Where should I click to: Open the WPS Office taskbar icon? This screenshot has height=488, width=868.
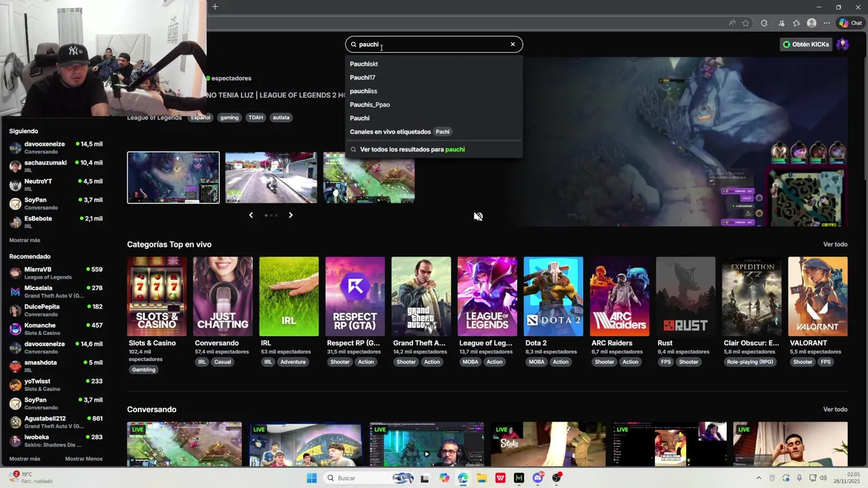(500, 478)
